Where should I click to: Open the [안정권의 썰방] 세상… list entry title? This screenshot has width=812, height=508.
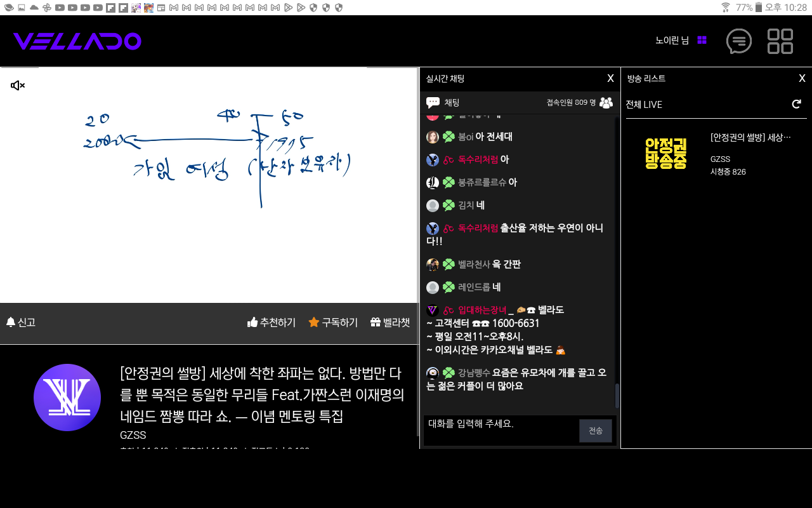click(x=751, y=137)
